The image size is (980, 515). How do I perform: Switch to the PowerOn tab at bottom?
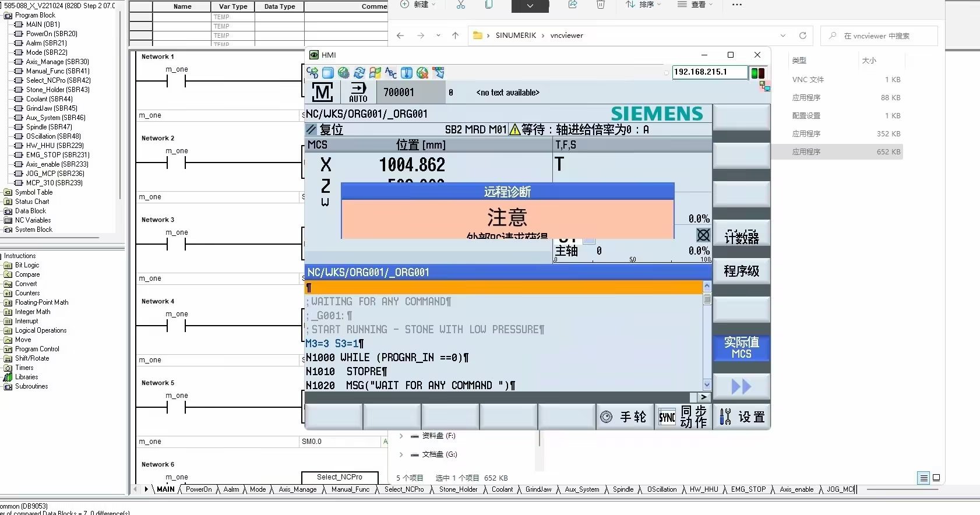point(198,489)
